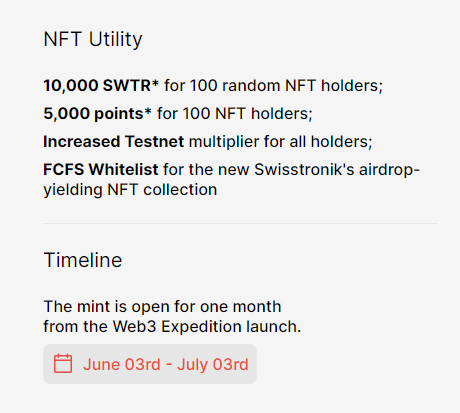This screenshot has width=460, height=413.
Task: Click the Increased Testnet bold label
Action: coord(113,142)
